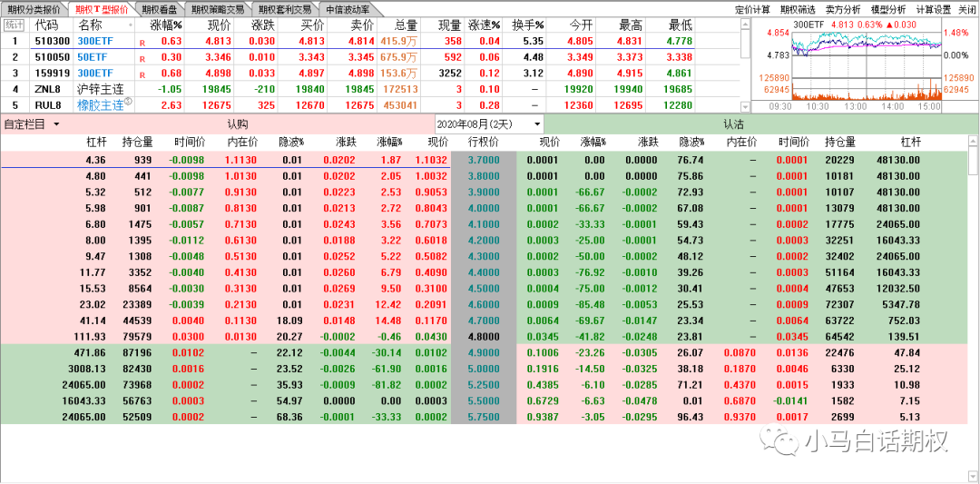The image size is (980, 484).
Task: Open the 中信波动率 tab
Action: (x=347, y=9)
